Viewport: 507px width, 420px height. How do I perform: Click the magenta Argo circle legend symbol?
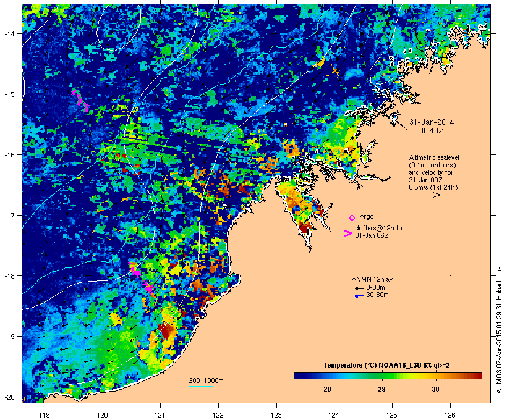pos(352,217)
